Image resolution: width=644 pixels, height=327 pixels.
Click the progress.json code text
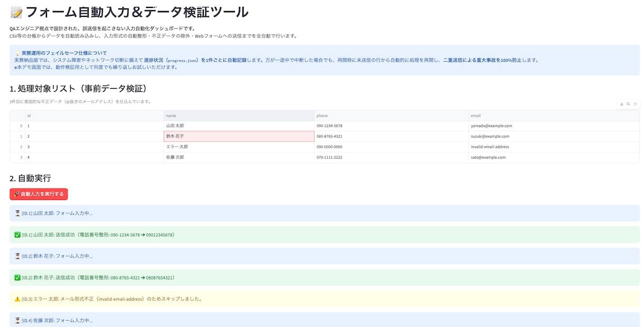[x=182, y=60]
